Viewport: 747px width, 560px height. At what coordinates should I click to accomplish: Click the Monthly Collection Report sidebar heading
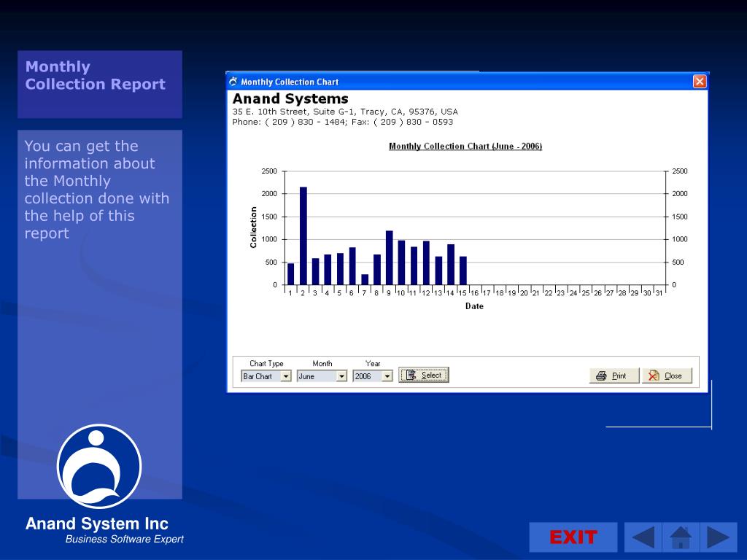[x=96, y=75]
